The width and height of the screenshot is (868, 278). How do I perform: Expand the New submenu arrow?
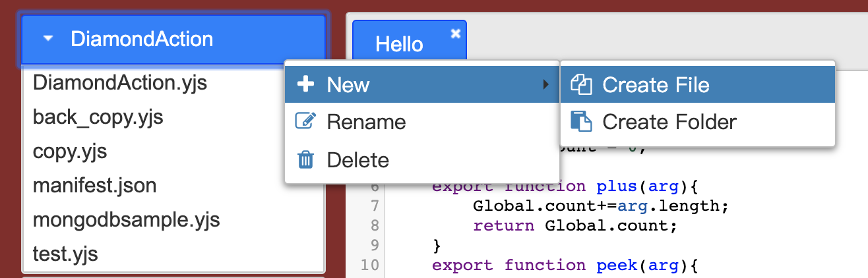pyautogui.click(x=545, y=85)
